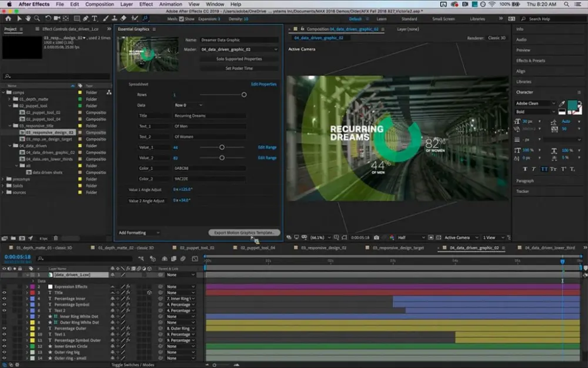The height and width of the screenshot is (368, 588).
Task: Take a snapshot with the camera icon
Action: [377, 237]
